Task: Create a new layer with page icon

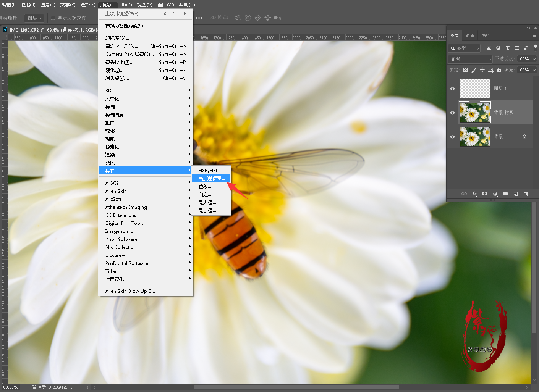Action: click(516, 194)
